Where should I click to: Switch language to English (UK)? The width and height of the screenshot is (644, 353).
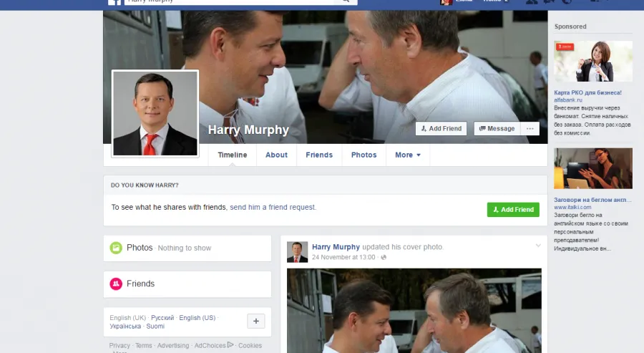tap(128, 318)
